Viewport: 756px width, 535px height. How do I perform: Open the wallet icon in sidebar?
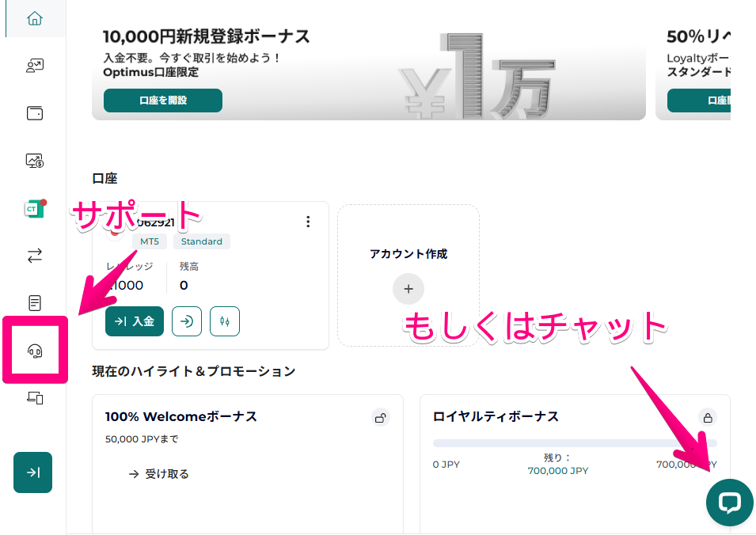pyautogui.click(x=34, y=113)
